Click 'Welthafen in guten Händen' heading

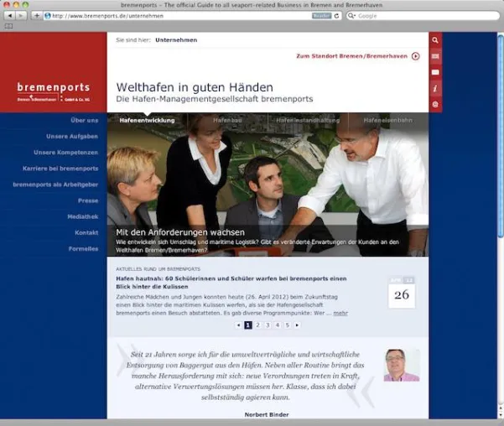click(x=195, y=87)
